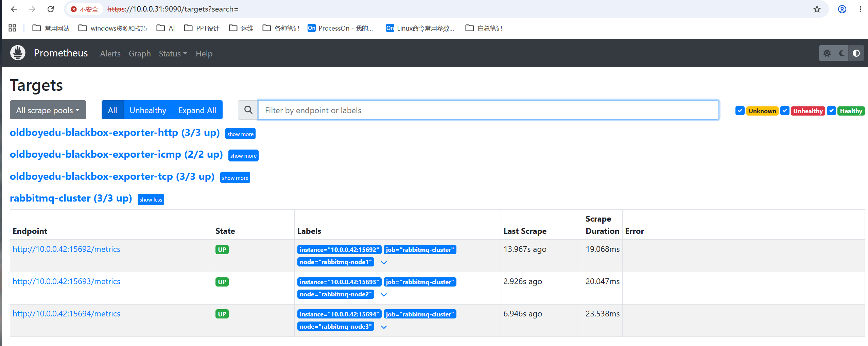Go to the Alerts page

coord(110,53)
